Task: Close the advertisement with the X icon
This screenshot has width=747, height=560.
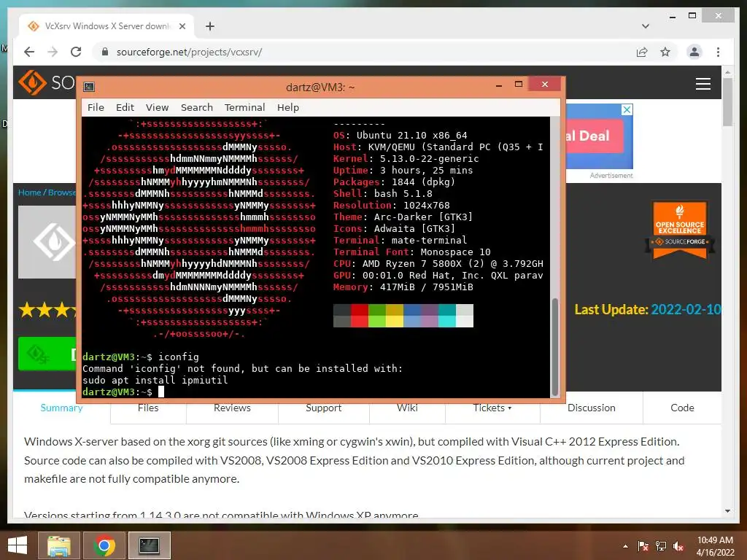Action: click(627, 109)
